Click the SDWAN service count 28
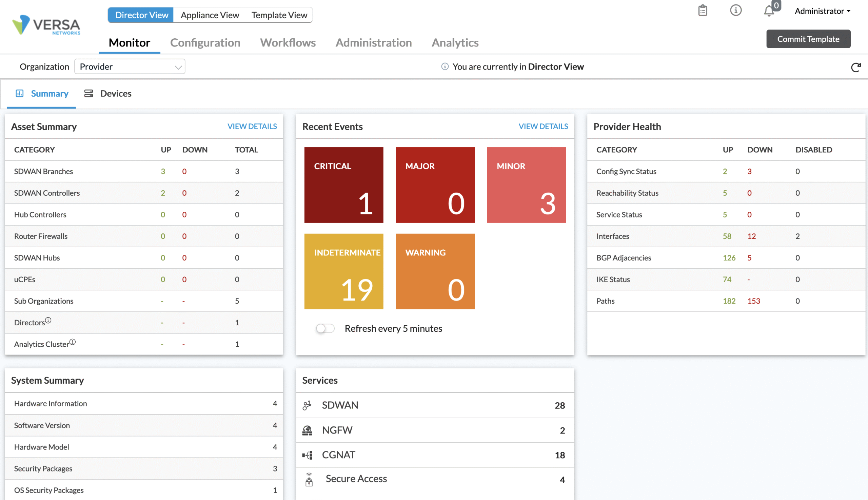The image size is (868, 500). [559, 406]
